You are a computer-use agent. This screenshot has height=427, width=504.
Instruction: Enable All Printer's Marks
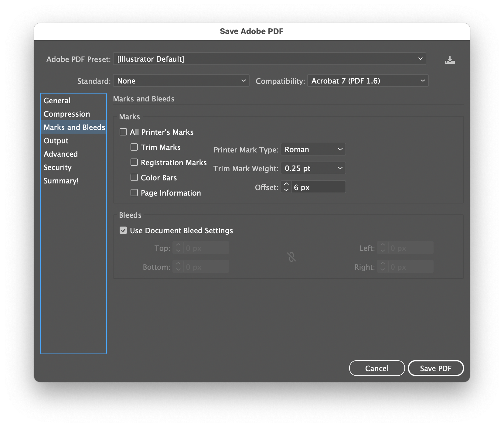(x=123, y=132)
